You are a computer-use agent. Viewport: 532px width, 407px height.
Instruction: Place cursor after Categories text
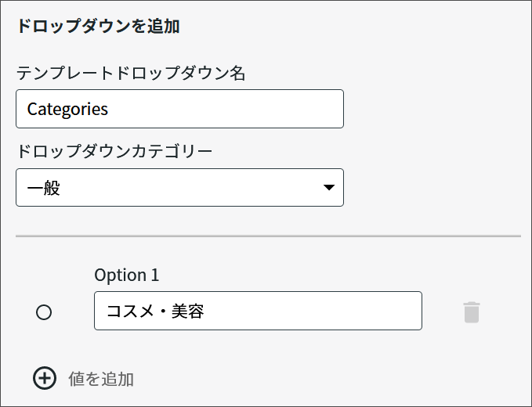click(x=109, y=109)
